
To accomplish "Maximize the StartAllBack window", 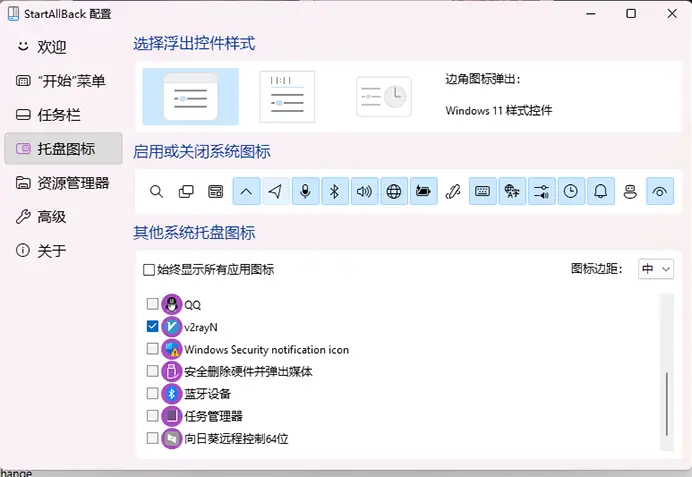I will (631, 14).
